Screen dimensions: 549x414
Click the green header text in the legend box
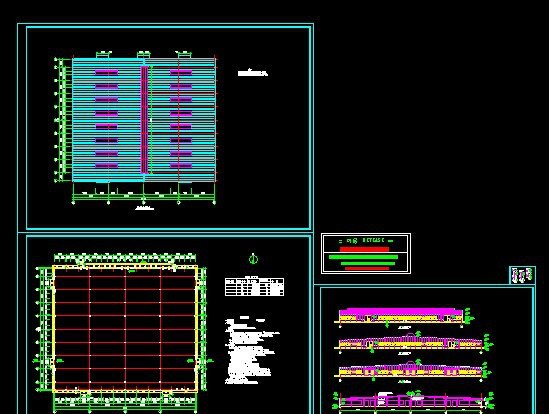366,241
